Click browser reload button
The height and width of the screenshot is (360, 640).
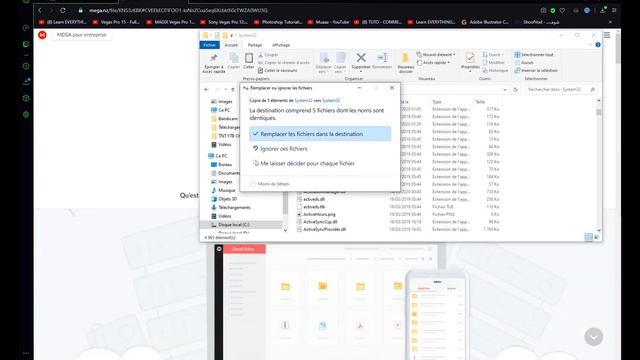coord(63,10)
